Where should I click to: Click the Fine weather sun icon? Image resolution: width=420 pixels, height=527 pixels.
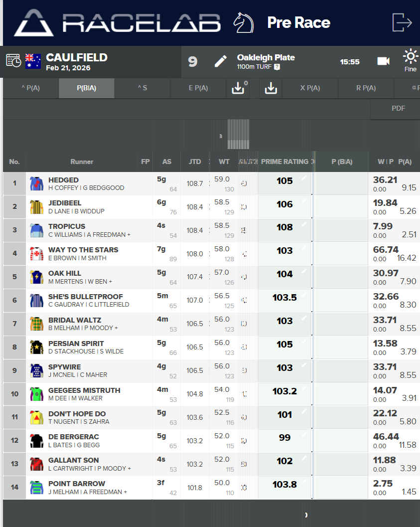(x=411, y=57)
